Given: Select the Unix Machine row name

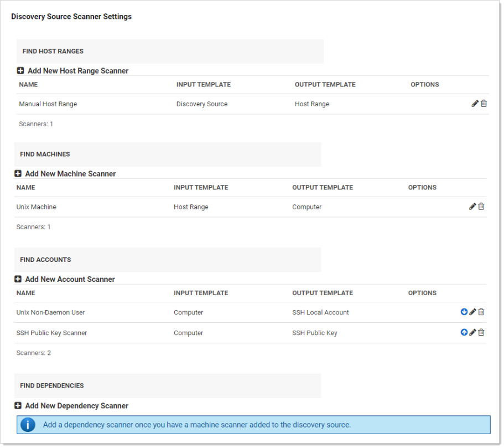Looking at the screenshot, I should point(37,207).
